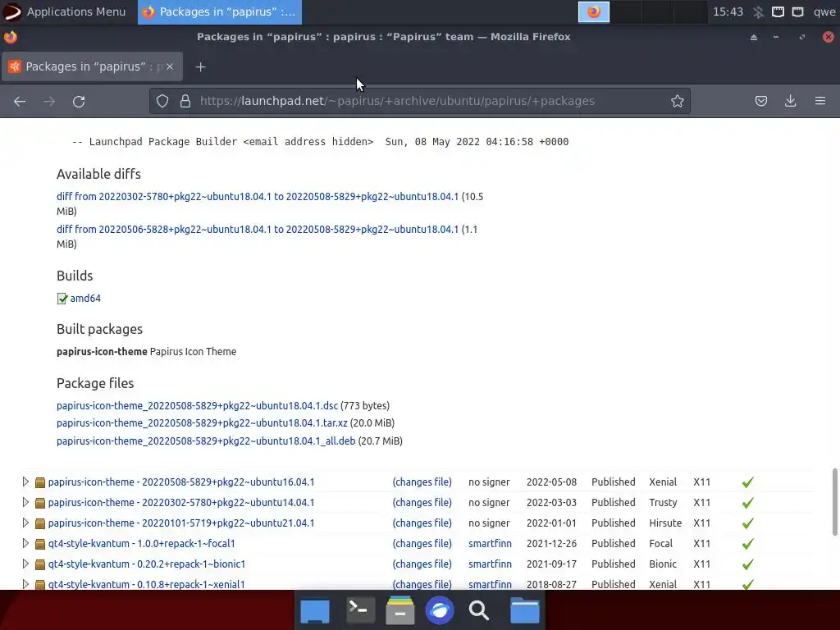The image size is (840, 630).
Task: Click the clock showing 15:43
Action: [x=728, y=11]
